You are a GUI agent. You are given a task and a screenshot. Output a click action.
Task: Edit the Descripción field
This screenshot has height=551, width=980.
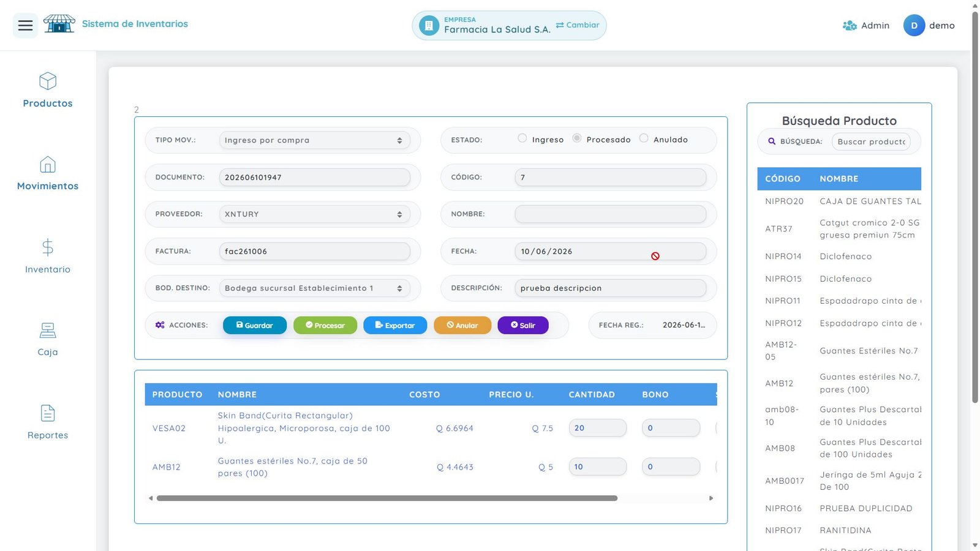(611, 288)
